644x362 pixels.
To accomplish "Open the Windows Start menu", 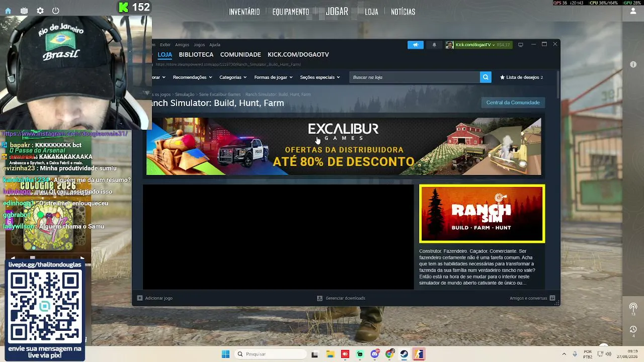I will [225, 354].
